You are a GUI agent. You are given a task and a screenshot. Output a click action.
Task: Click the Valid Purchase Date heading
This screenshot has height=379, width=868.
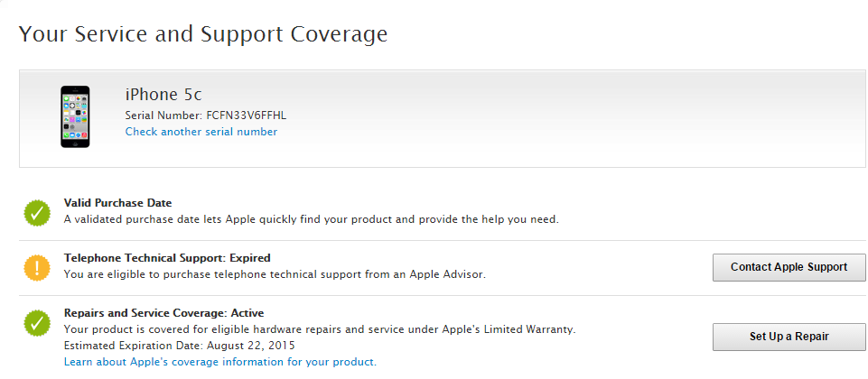pyautogui.click(x=118, y=203)
